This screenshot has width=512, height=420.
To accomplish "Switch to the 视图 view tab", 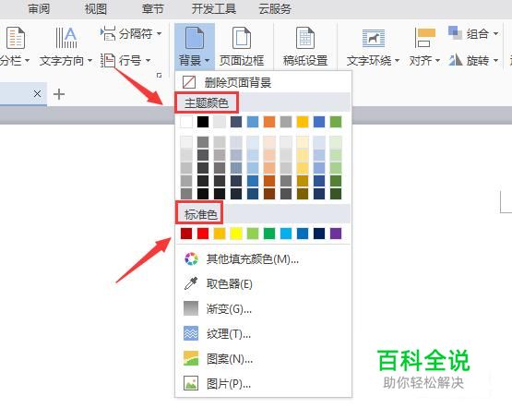I will [96, 9].
